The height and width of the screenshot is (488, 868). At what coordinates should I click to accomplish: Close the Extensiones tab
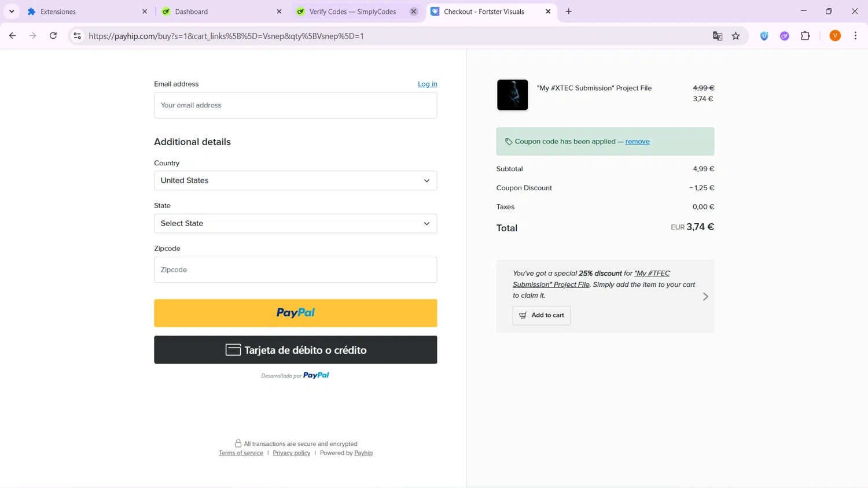[145, 12]
